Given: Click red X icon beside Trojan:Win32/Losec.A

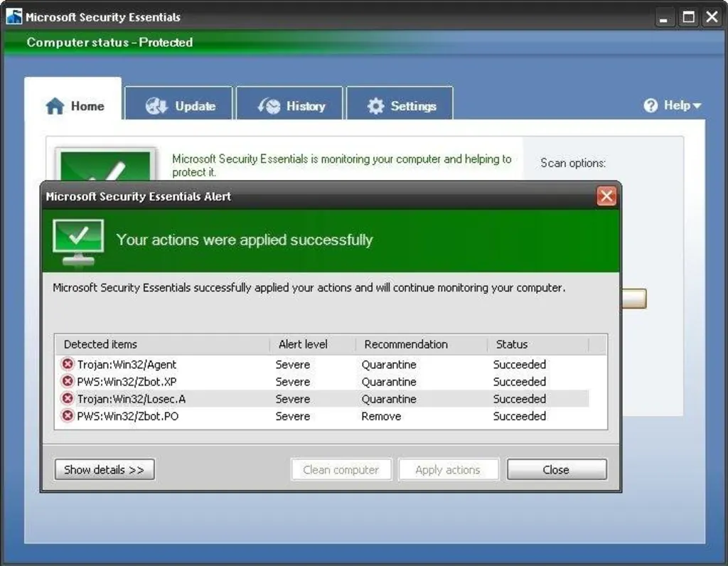Looking at the screenshot, I should point(68,398).
